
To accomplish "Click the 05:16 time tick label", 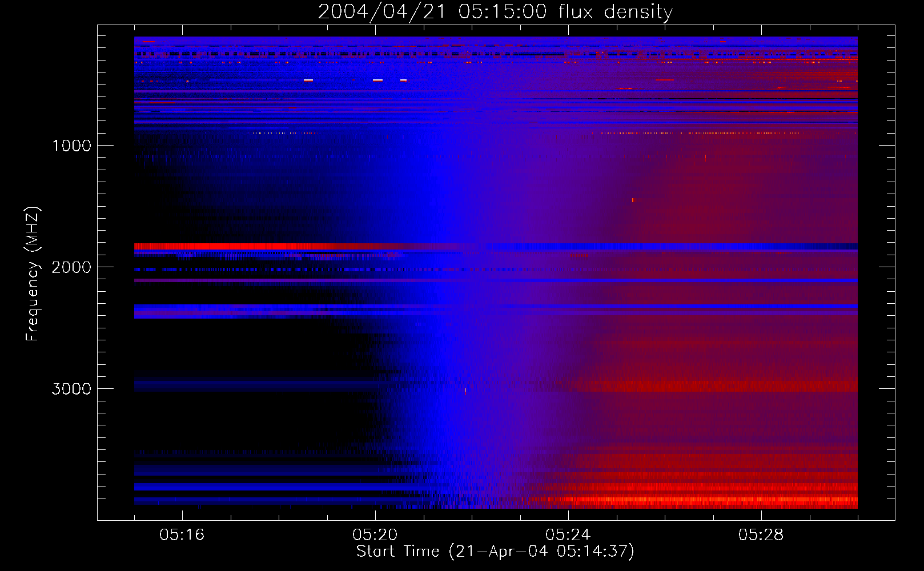I will pyautogui.click(x=182, y=535).
